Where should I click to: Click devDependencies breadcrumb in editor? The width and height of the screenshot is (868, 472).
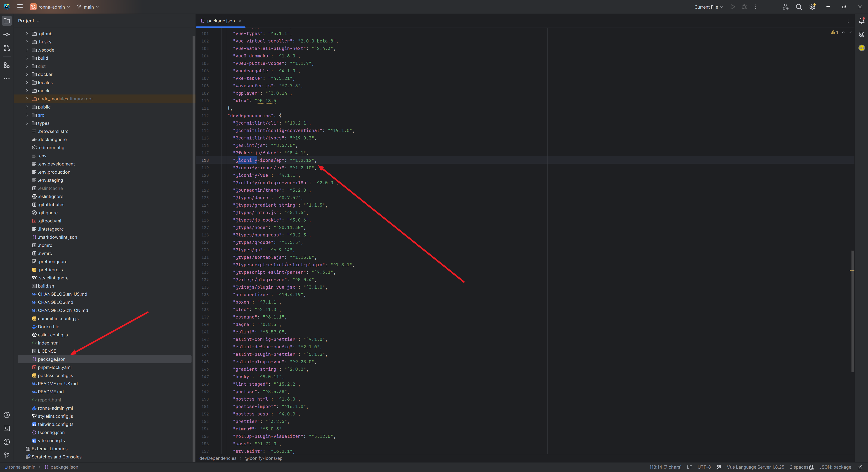[x=218, y=458]
